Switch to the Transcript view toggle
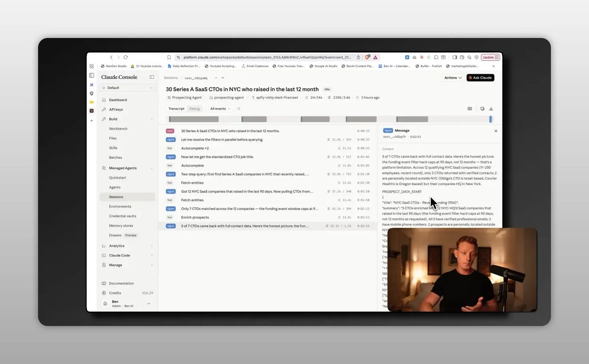 (x=176, y=109)
